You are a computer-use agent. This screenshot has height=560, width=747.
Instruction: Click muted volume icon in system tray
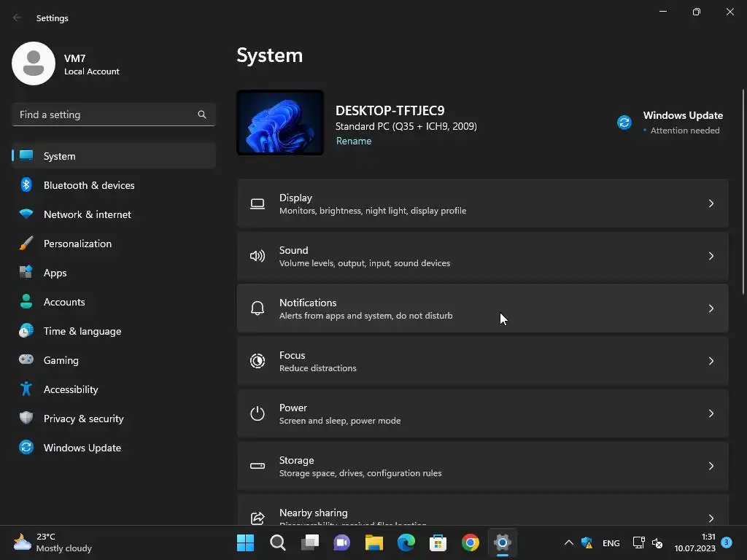tap(657, 542)
